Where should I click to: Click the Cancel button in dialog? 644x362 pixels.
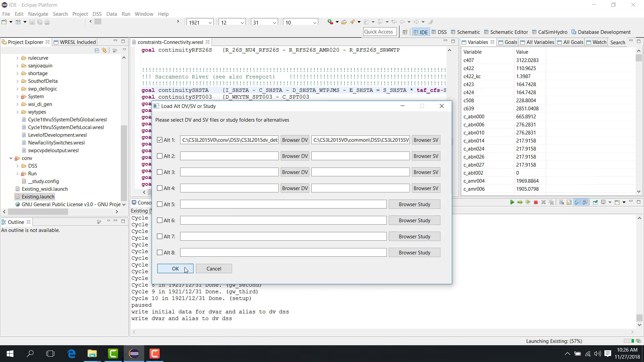click(x=214, y=268)
